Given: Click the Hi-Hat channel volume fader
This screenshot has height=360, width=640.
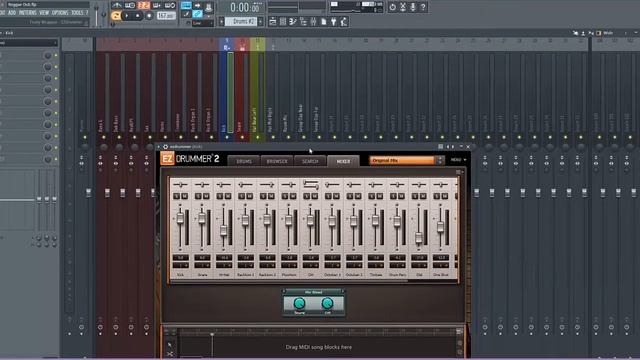Looking at the screenshot, I should point(223,231).
